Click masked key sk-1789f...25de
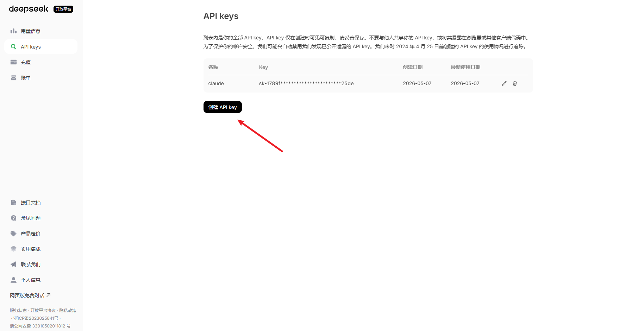The width and height of the screenshot is (644, 331). tap(306, 83)
